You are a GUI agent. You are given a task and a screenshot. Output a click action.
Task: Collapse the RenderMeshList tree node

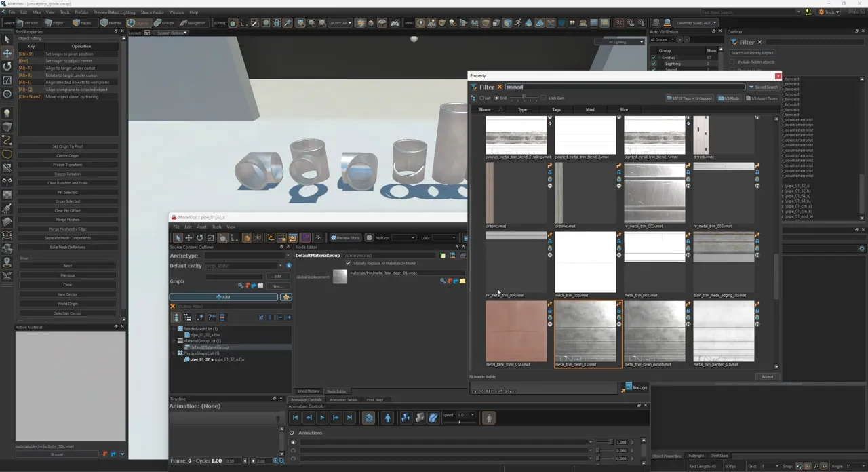174,329
